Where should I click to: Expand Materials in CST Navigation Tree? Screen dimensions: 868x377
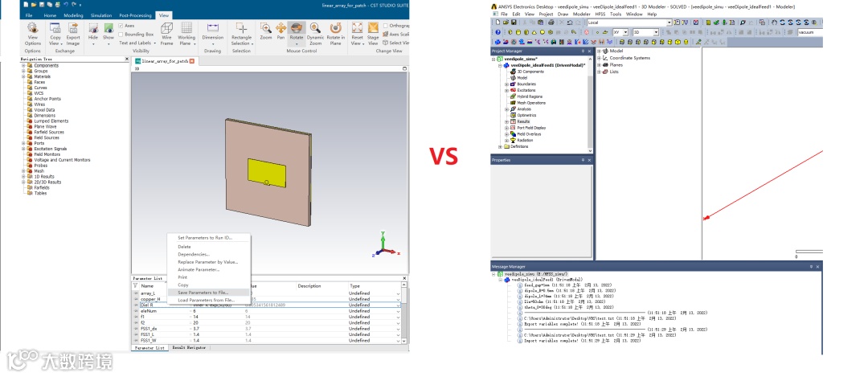(x=24, y=76)
